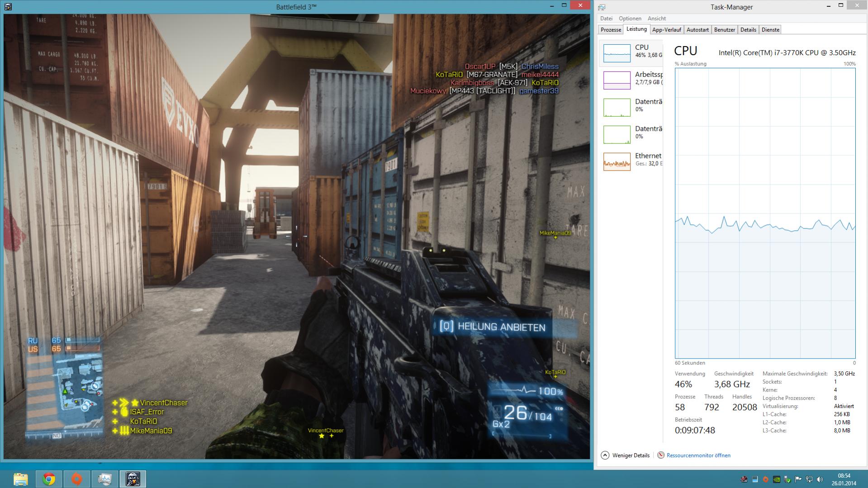
Task: Go to the Benutzer tab
Action: click(x=725, y=30)
